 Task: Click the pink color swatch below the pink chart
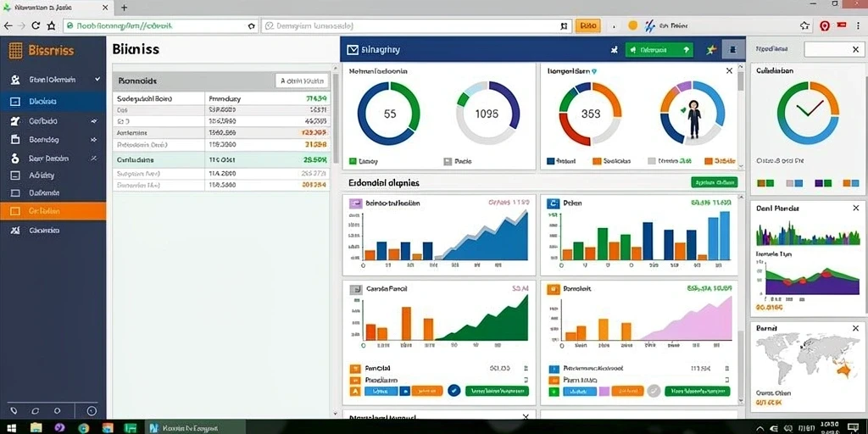coord(604,391)
